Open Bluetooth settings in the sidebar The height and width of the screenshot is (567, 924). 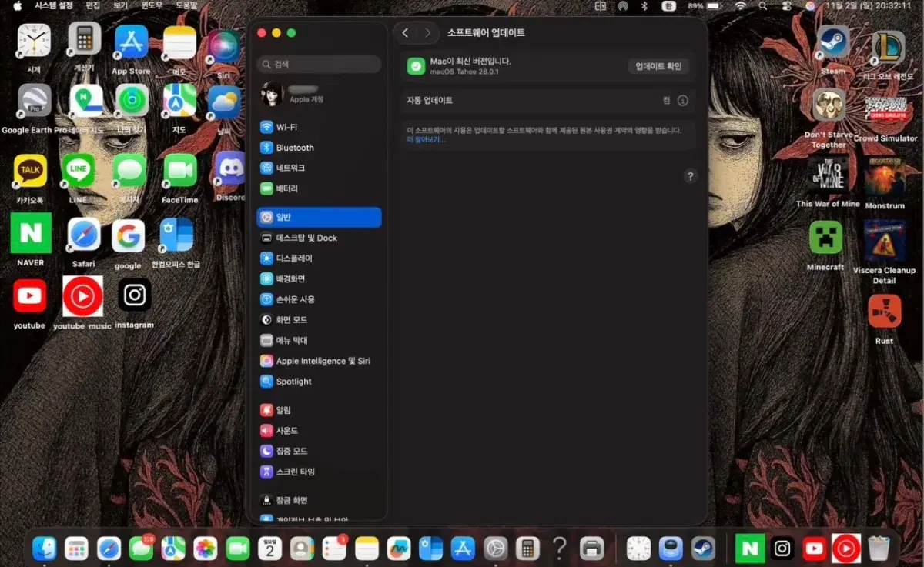tap(319, 148)
